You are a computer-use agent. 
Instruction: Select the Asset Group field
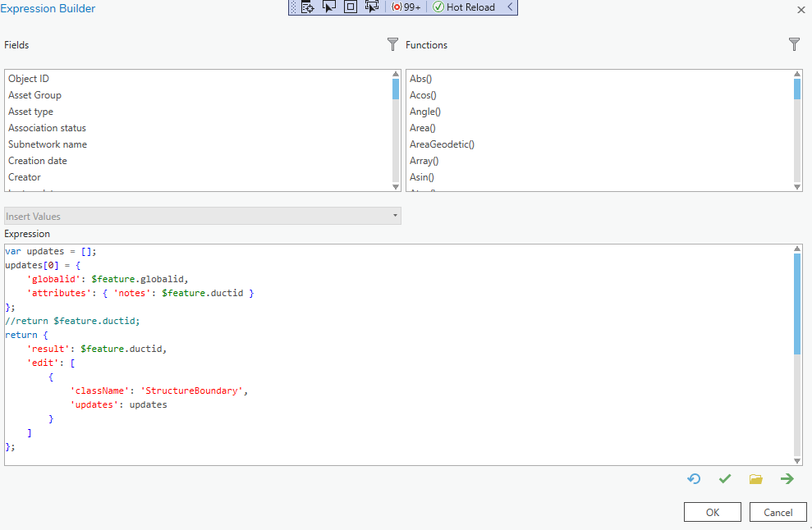pyautogui.click(x=34, y=95)
